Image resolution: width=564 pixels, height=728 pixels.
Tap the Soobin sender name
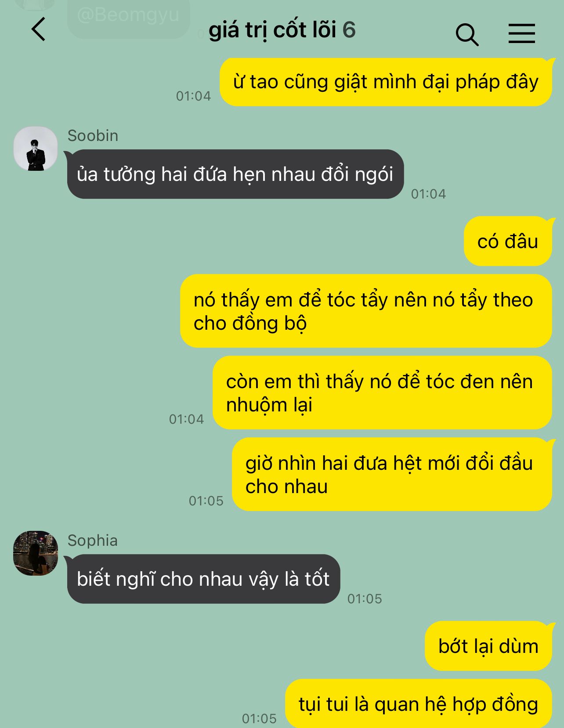coord(93,136)
